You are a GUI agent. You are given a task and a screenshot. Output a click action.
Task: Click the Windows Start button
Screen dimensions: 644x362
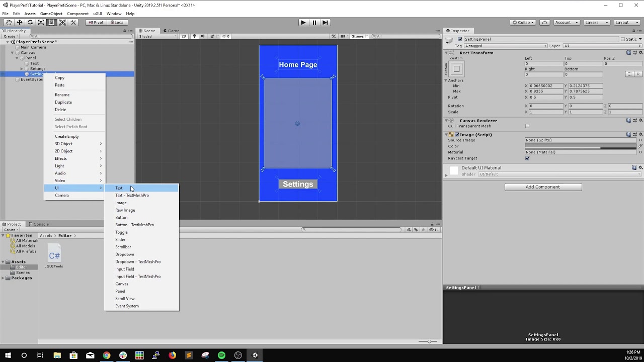coord(8,355)
